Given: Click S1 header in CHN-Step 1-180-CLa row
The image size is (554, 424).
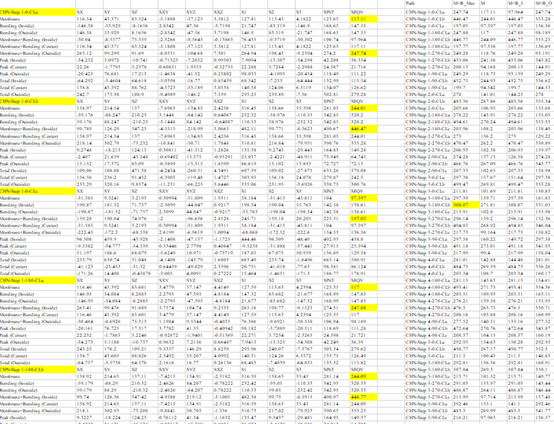Looking at the screenshot, I should (244, 281).
